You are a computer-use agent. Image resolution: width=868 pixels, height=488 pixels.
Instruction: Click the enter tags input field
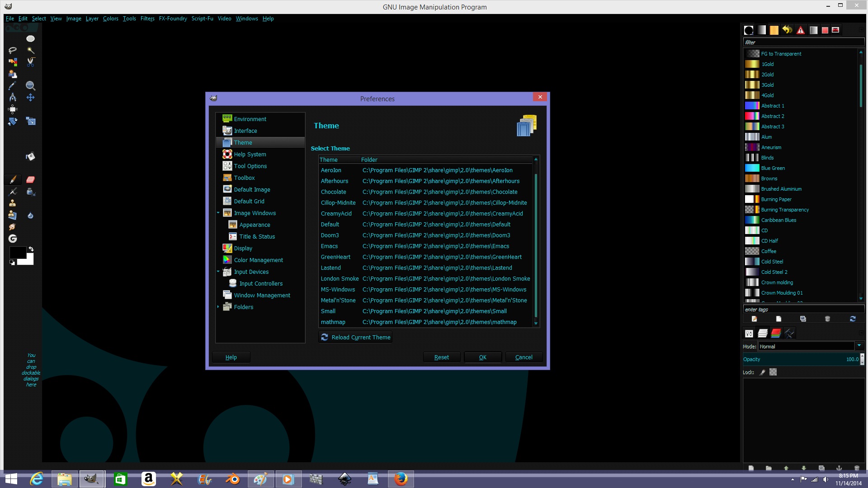803,310
